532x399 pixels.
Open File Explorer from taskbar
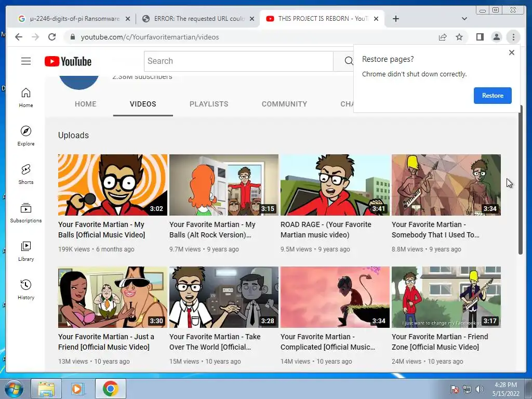click(x=46, y=389)
